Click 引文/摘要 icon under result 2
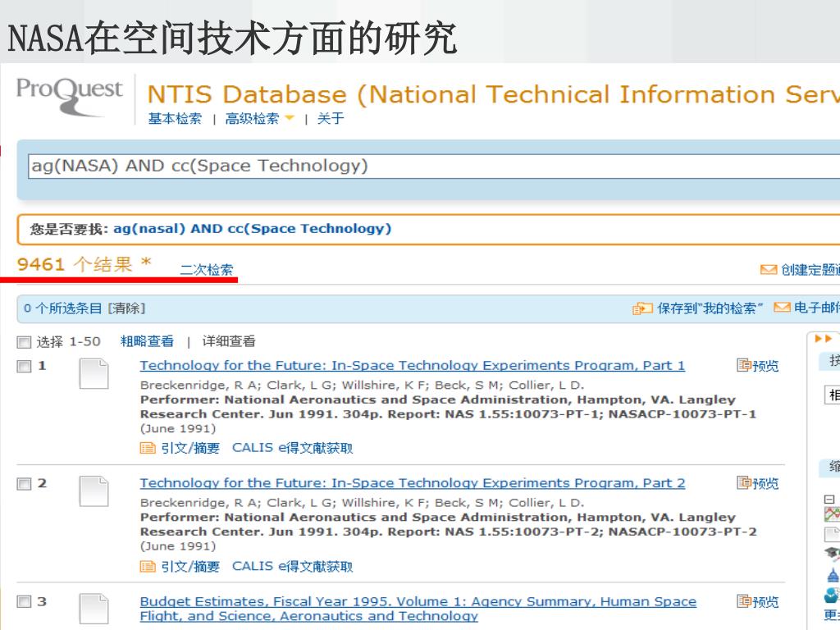 tap(148, 566)
